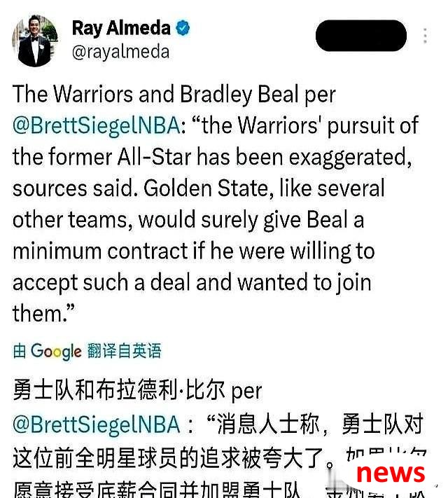
Task: Click the text 'the former All-Star has been exaggerated'
Action: point(212,157)
